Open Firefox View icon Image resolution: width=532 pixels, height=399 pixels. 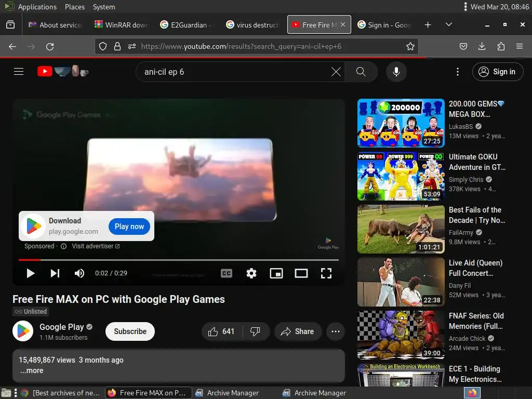pos(10,25)
